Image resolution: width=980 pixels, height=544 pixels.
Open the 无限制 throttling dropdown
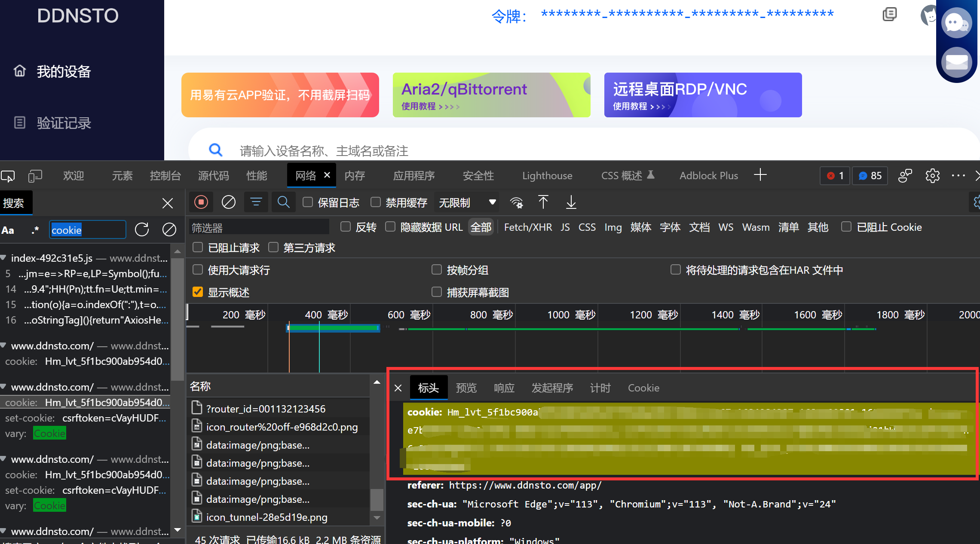[467, 202]
